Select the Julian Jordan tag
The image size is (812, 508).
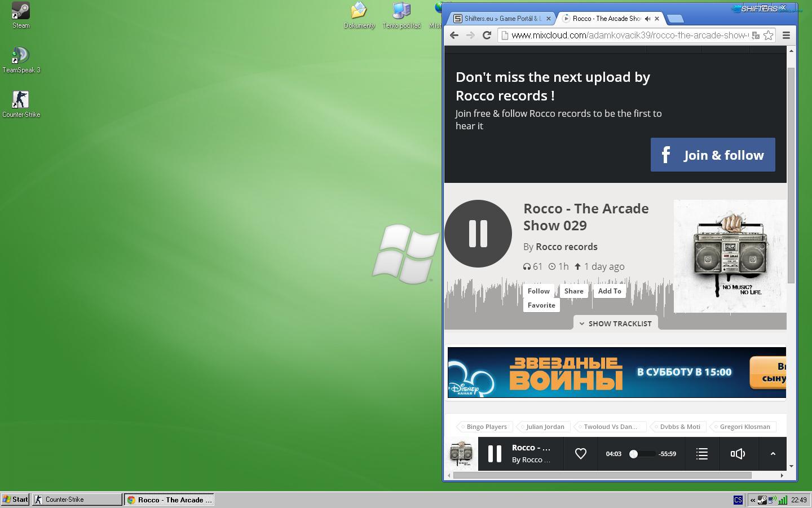click(542, 427)
